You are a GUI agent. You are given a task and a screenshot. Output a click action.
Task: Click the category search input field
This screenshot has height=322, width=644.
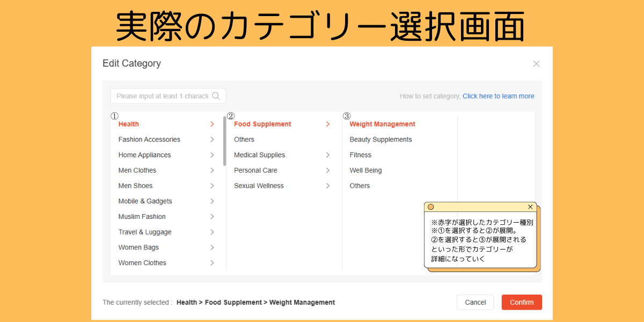tap(168, 96)
